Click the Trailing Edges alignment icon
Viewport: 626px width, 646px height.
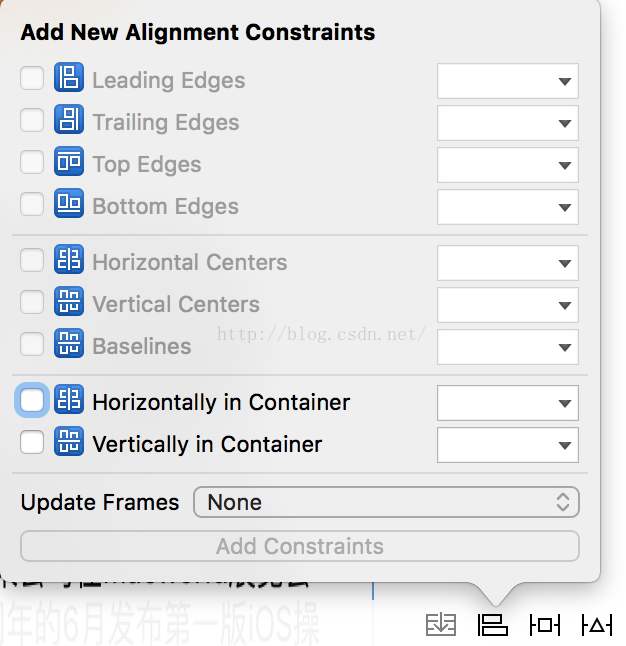coord(69,121)
